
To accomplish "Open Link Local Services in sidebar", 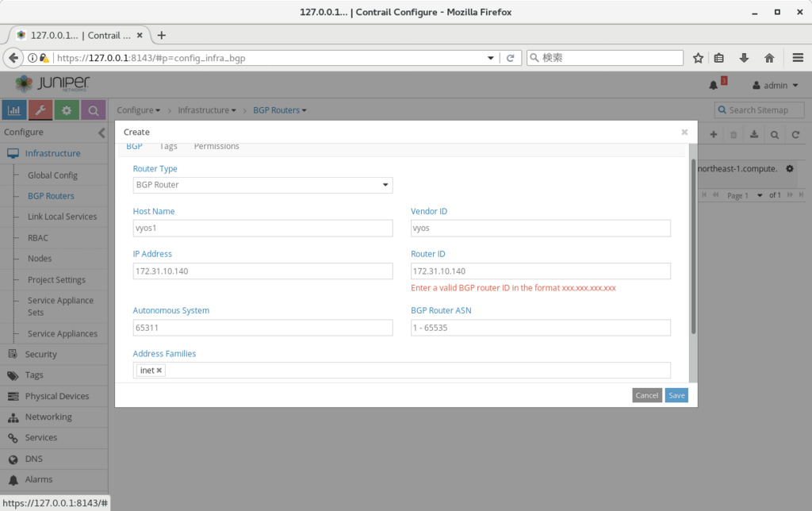I will 62,217.
